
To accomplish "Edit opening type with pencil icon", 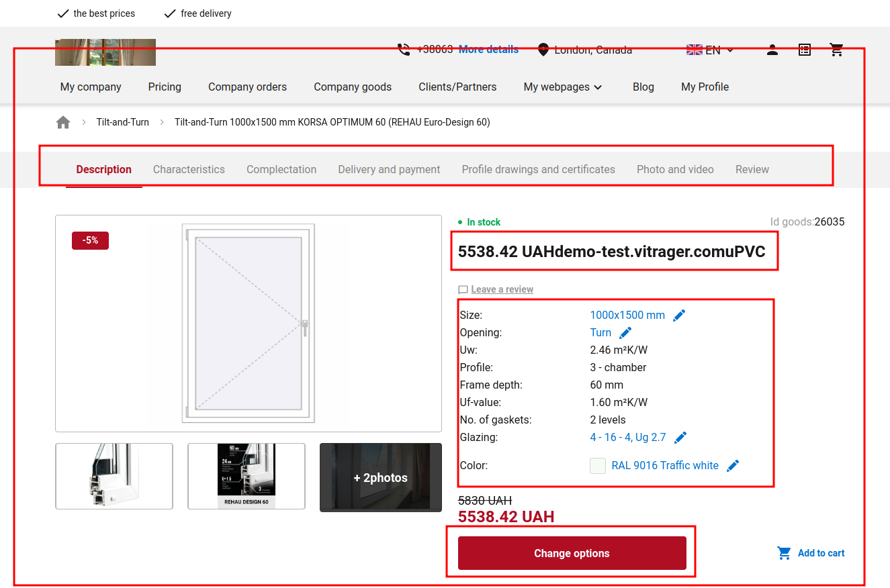I will [625, 333].
